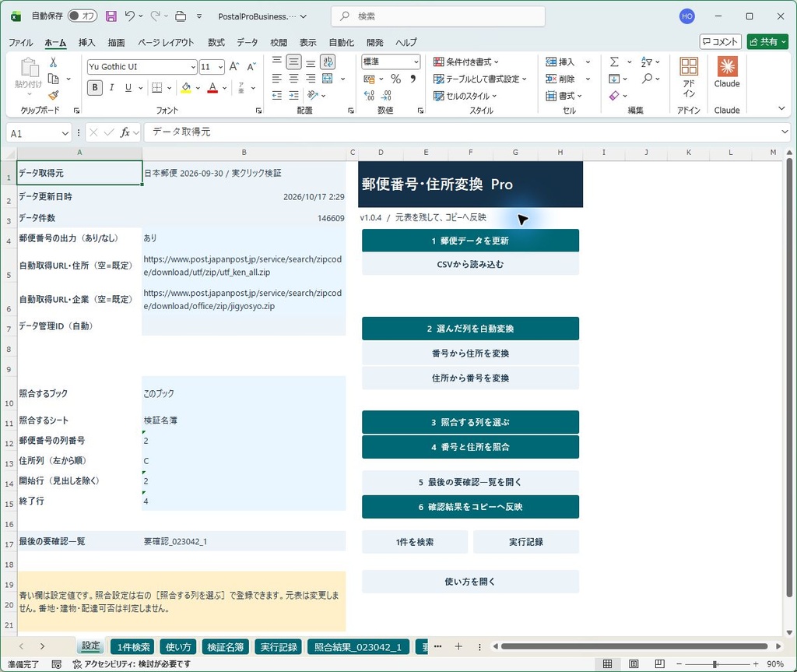
Task: Open the number format dropdown
Action: click(416, 62)
